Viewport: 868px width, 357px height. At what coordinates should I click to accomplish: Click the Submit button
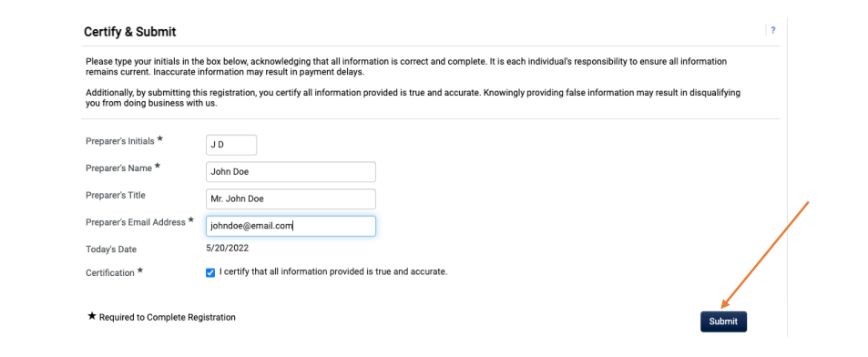coord(723,321)
